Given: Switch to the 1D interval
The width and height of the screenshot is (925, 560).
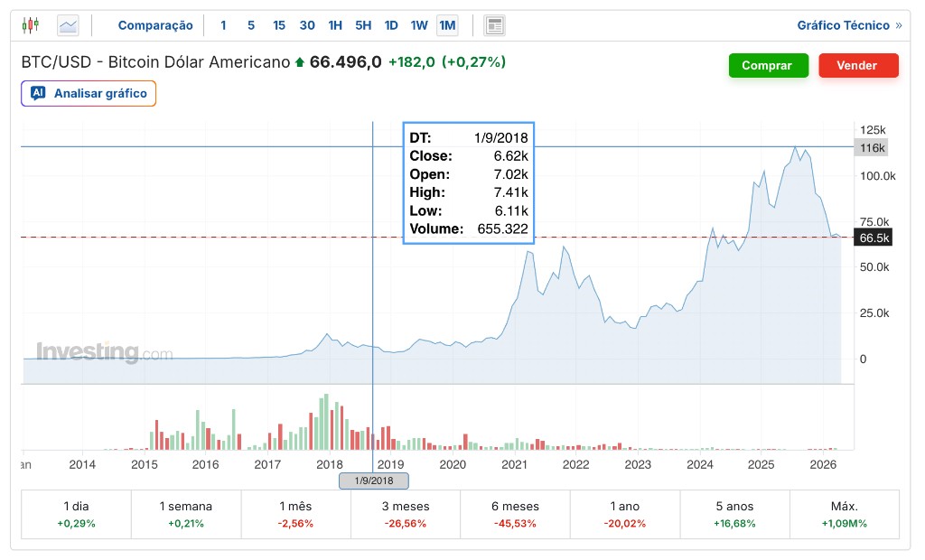Looking at the screenshot, I should (x=391, y=25).
